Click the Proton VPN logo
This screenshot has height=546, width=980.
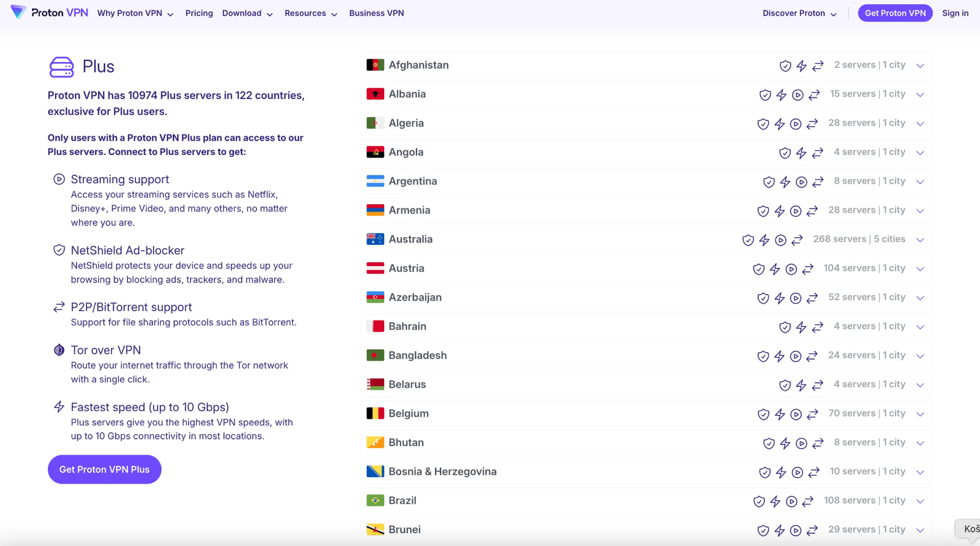50,13
